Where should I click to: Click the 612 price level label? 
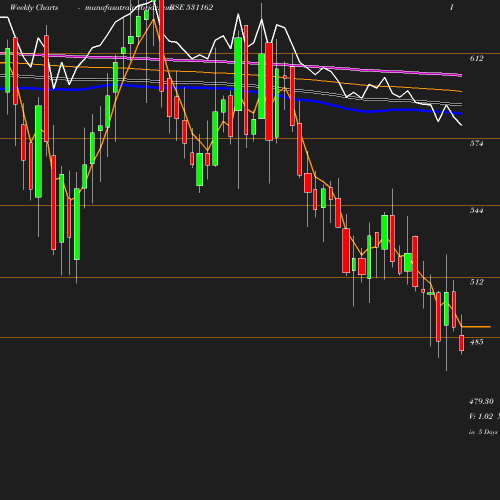(476, 58)
